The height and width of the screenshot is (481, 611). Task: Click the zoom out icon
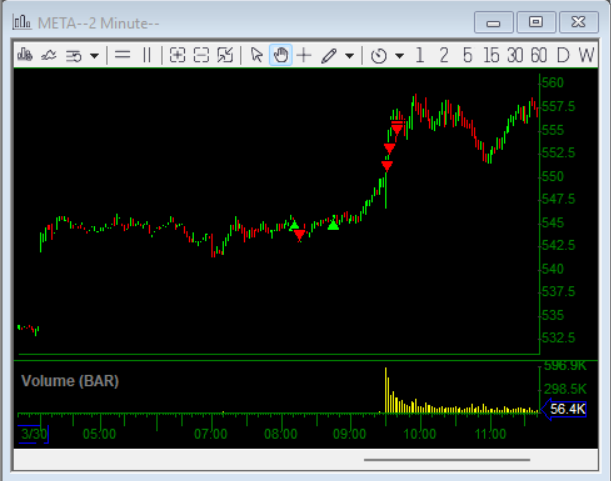click(x=201, y=55)
